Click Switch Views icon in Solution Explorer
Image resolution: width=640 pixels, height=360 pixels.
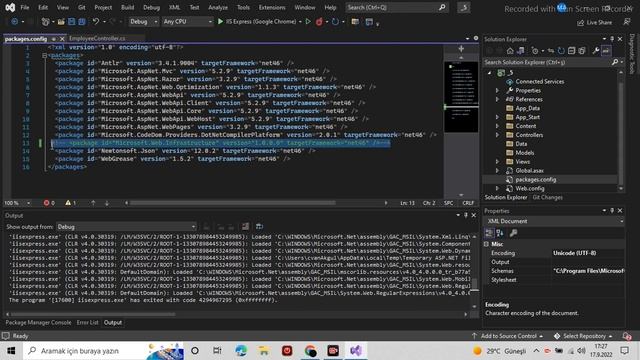point(520,51)
